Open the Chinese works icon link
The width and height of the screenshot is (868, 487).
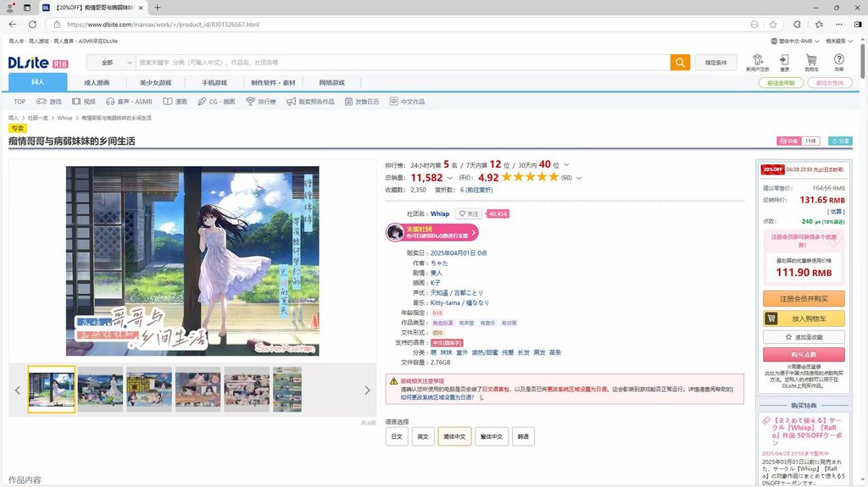(x=408, y=102)
